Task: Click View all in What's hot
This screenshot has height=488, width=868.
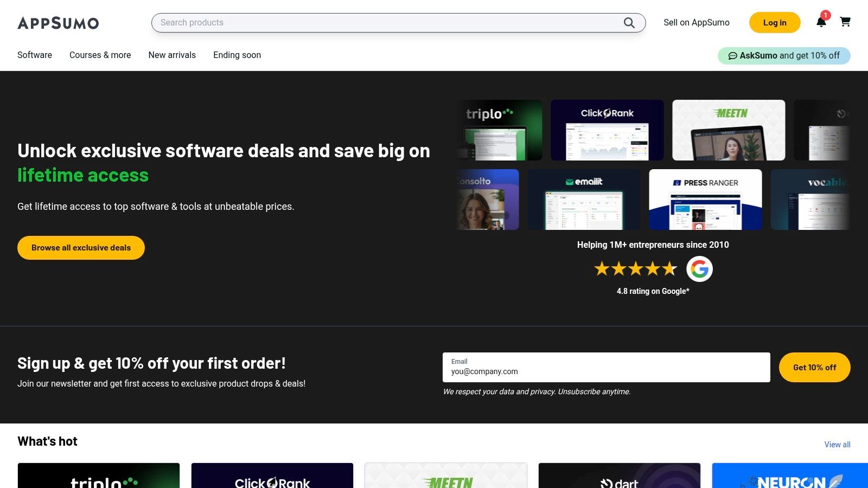Action: pos(837,445)
